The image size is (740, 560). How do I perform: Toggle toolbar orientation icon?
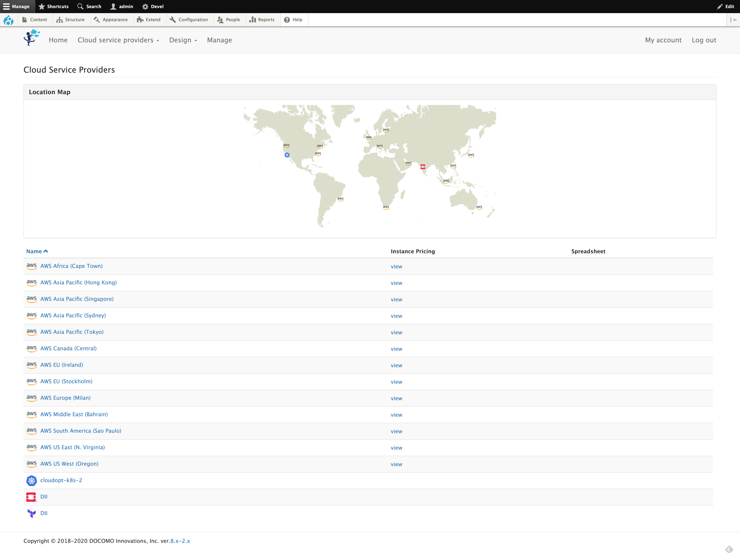[x=733, y=20]
